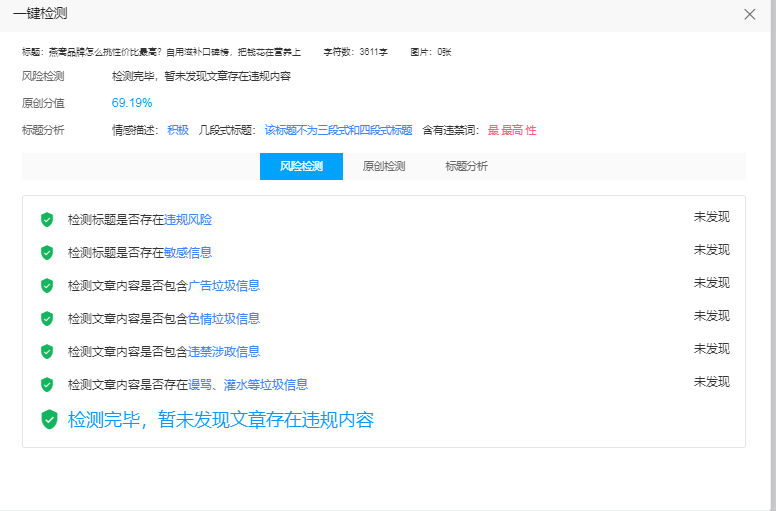Select the 标题分析 tab
The height and width of the screenshot is (511, 776).
click(467, 167)
